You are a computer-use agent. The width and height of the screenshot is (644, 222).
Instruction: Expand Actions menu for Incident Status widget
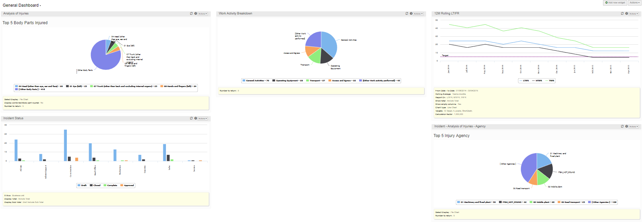pyautogui.click(x=203, y=119)
